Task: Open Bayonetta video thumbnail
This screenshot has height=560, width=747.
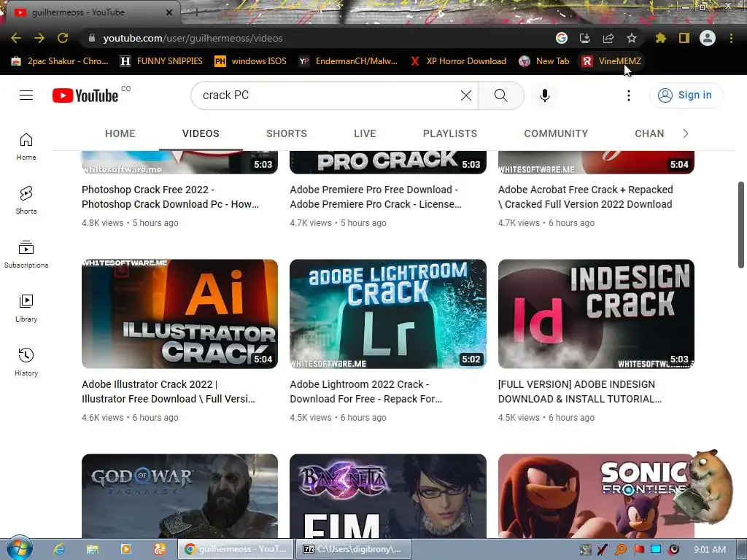Action: (x=388, y=496)
